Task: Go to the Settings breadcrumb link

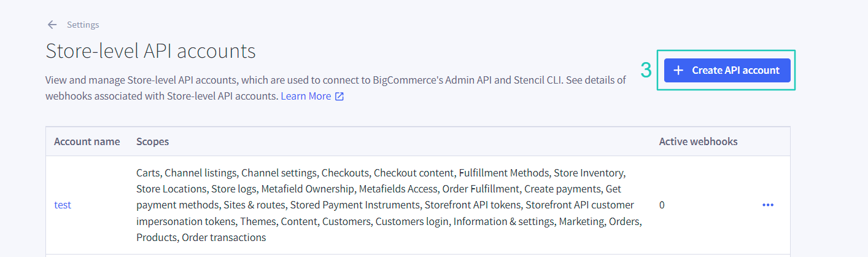Action: 83,25
